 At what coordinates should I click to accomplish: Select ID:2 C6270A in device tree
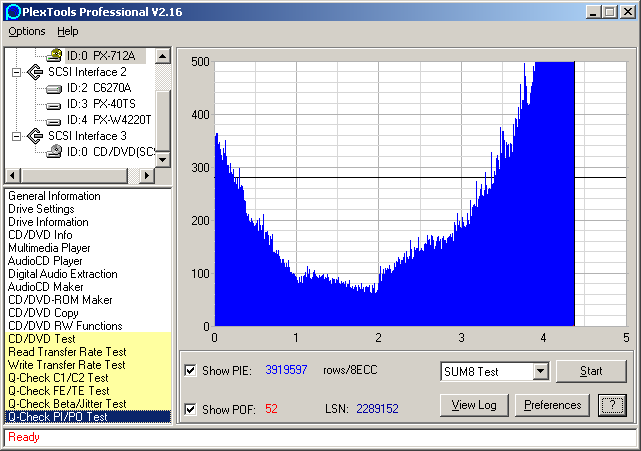click(99, 88)
